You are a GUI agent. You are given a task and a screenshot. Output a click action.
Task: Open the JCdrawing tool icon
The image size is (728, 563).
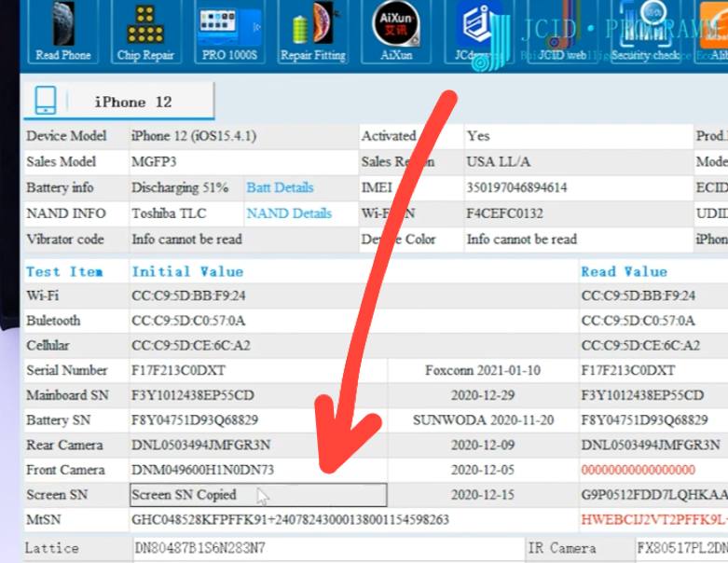[x=479, y=32]
